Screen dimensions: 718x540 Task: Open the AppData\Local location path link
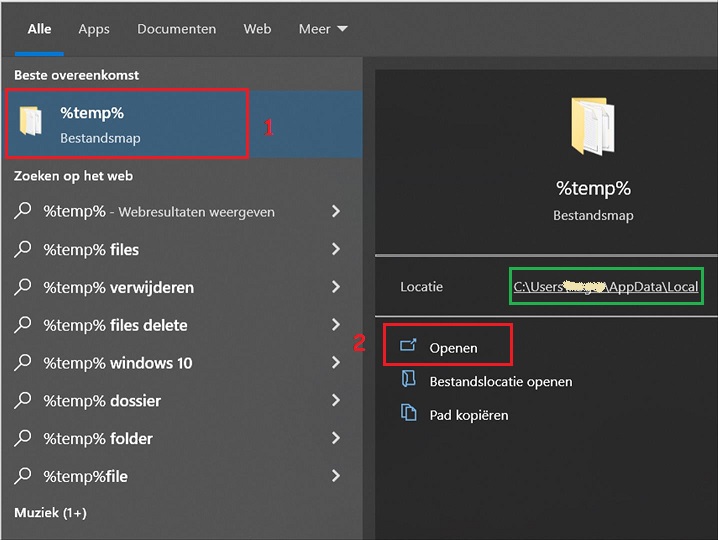click(605, 287)
